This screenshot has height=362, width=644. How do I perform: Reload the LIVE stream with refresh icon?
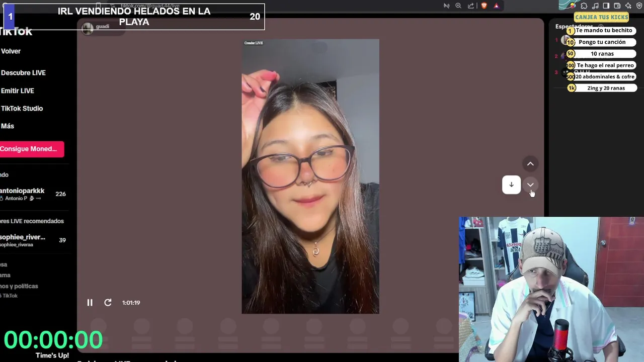[x=108, y=303]
